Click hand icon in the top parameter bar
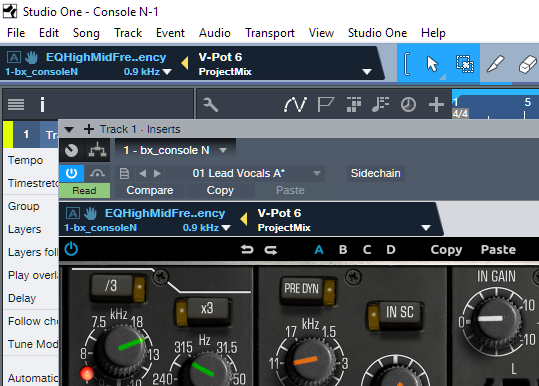The height and width of the screenshot is (386, 539). pyautogui.click(x=31, y=57)
